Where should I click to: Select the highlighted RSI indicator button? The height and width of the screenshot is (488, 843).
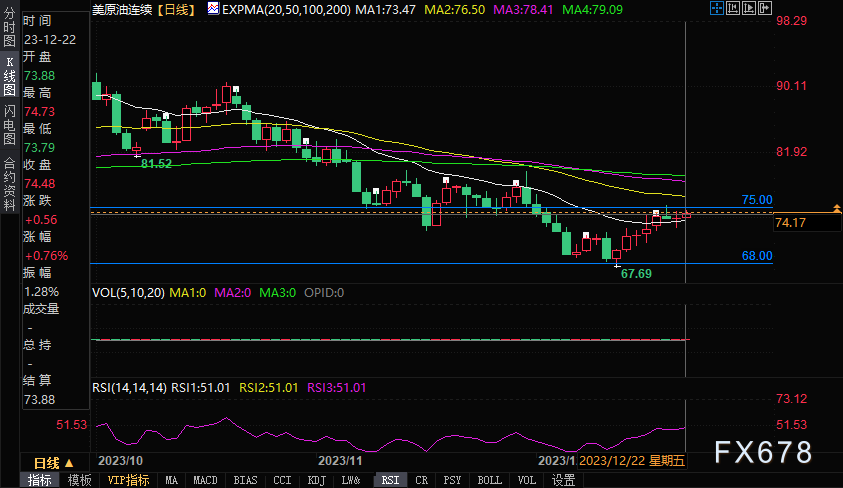click(x=390, y=480)
